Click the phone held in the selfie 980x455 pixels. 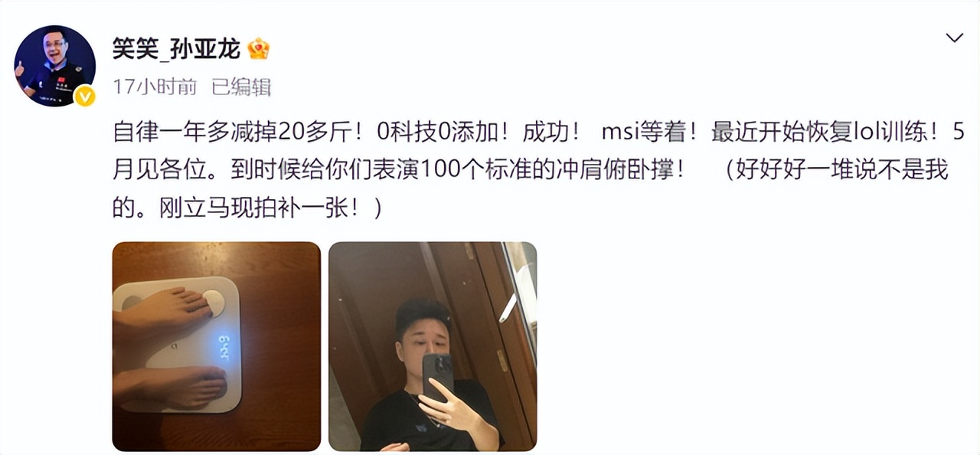(437, 375)
